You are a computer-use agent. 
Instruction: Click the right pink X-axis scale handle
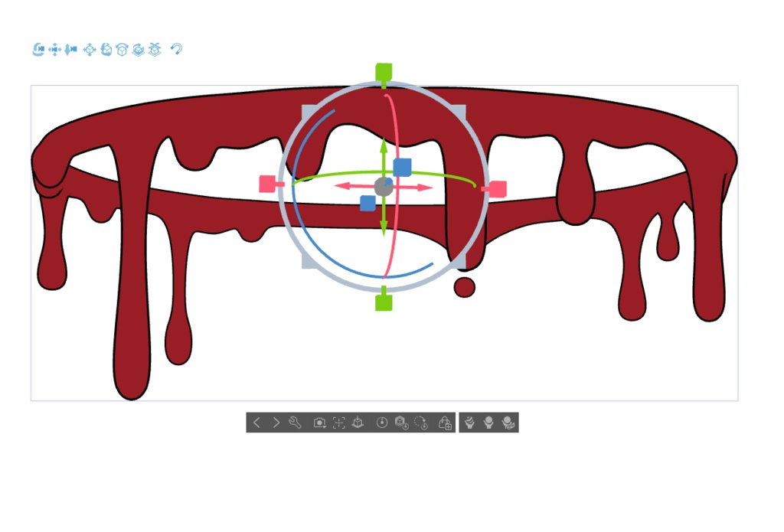coord(498,189)
